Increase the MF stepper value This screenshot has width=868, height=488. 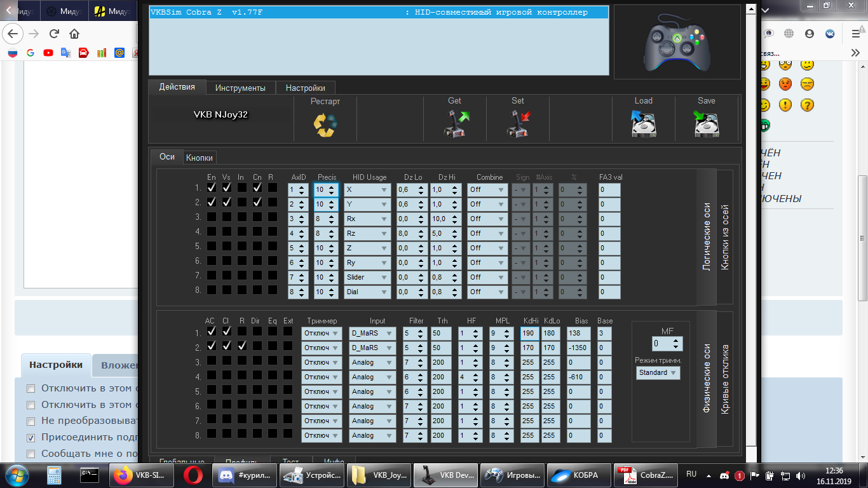point(677,341)
